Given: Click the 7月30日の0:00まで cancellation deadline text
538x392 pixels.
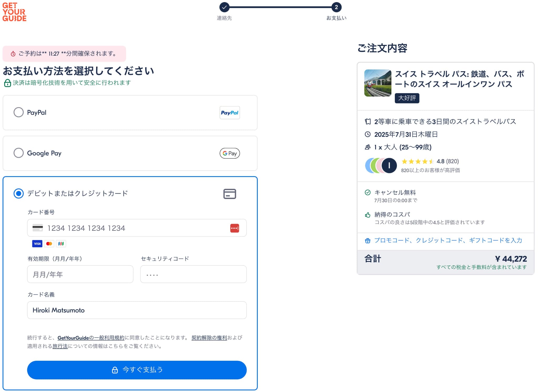Looking at the screenshot, I should click(x=396, y=200).
